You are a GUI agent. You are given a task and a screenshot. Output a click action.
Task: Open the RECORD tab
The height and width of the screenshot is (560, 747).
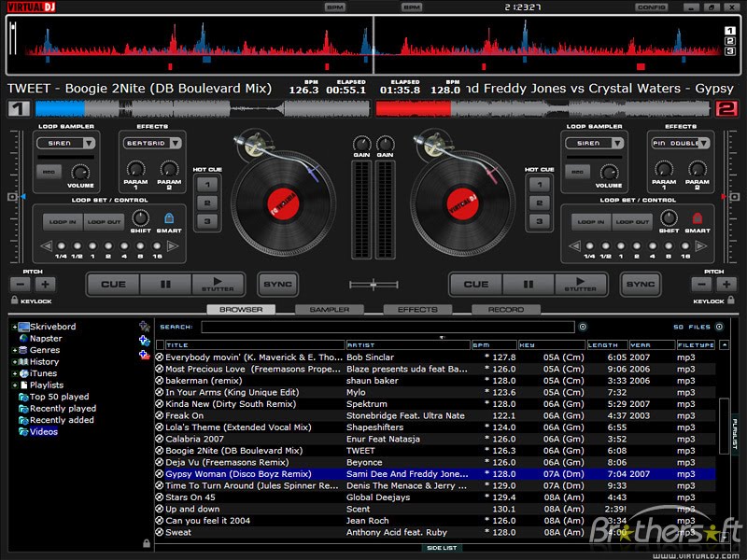pyautogui.click(x=507, y=309)
